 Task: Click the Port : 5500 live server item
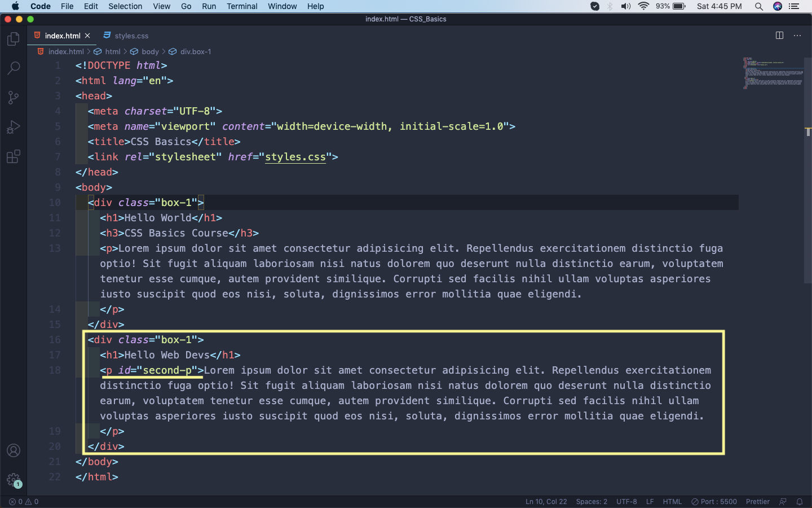point(714,501)
